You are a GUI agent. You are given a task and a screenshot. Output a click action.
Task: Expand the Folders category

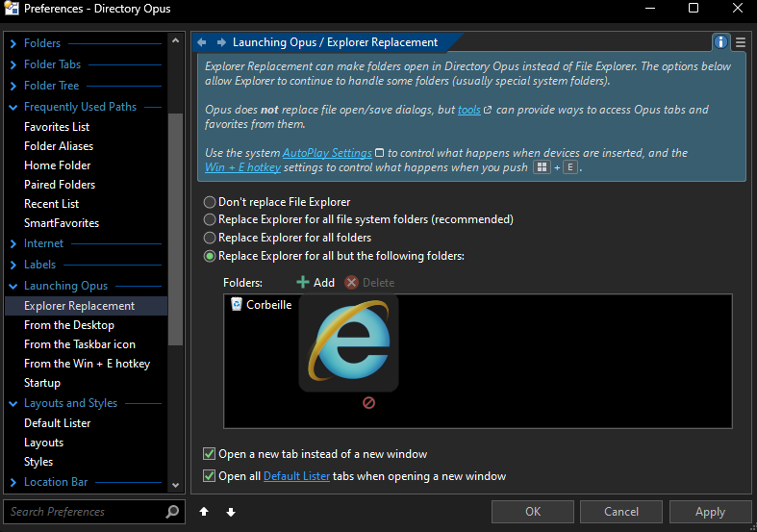pyautogui.click(x=13, y=43)
